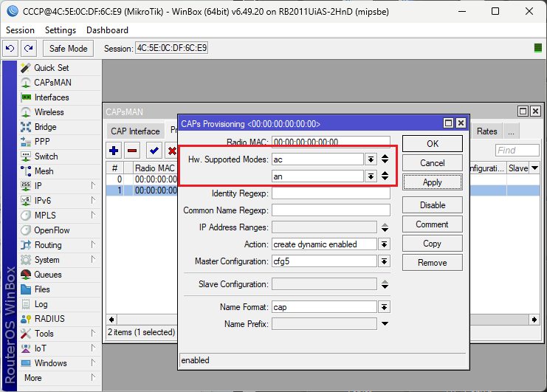Open the Session menu

[20, 30]
